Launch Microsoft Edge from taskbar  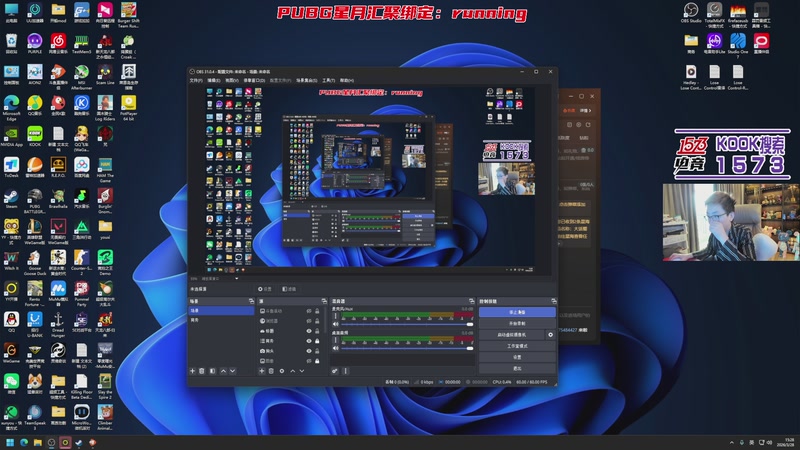[24, 442]
